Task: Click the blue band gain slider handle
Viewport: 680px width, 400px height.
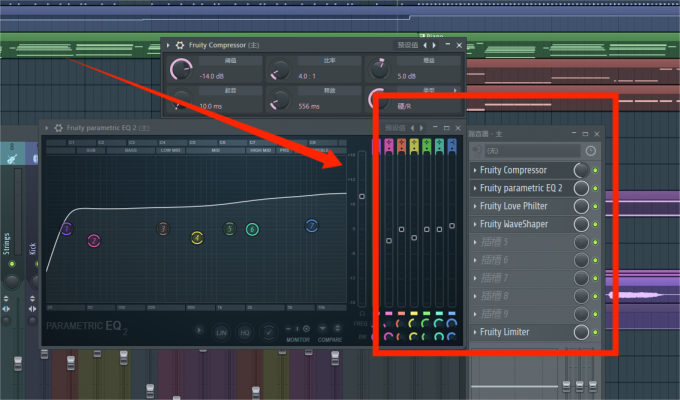Action: click(452, 226)
